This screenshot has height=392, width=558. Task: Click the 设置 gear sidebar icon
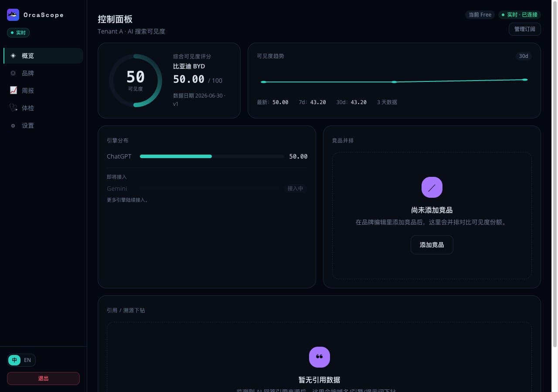coord(13,125)
